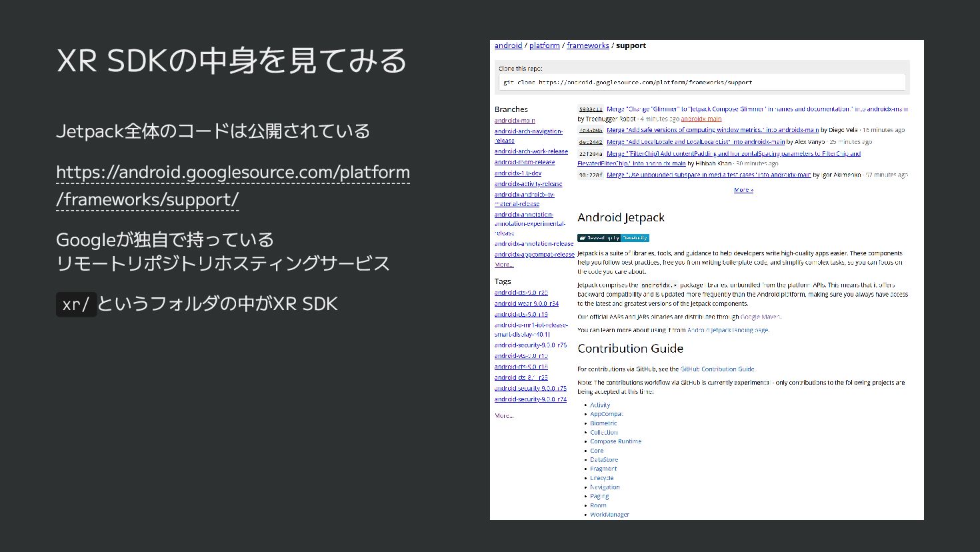Image resolution: width=980 pixels, height=552 pixels.
Task: Open the Android Jetpack landing page link
Action: click(727, 330)
